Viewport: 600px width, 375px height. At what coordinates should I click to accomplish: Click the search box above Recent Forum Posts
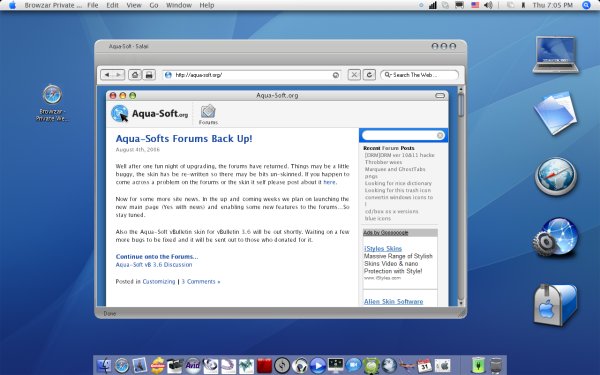(x=403, y=135)
